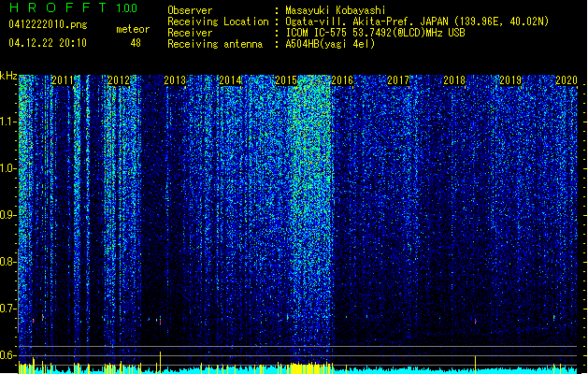
Task: Click the 2014 time marker
Action: [230, 80]
